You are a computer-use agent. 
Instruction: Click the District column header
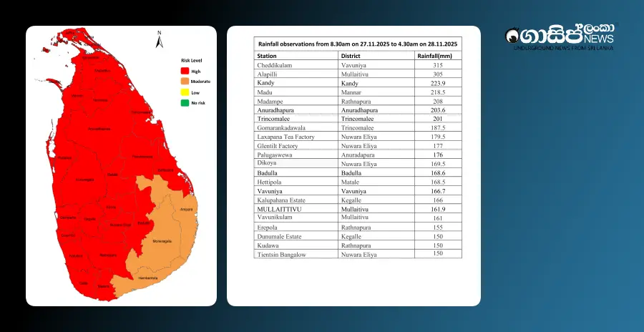click(x=351, y=55)
